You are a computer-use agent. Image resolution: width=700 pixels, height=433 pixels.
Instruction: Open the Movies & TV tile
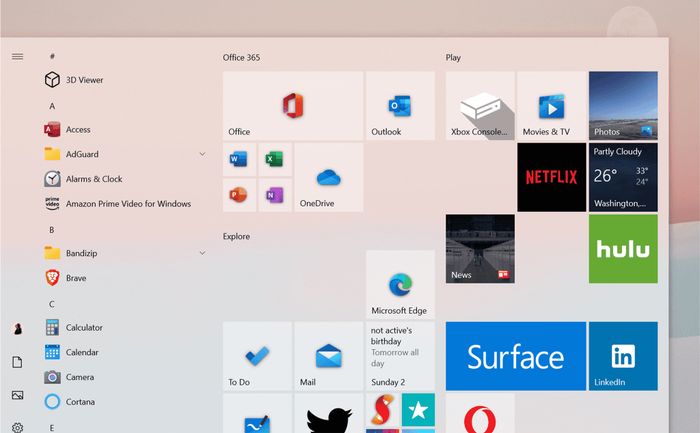point(551,106)
